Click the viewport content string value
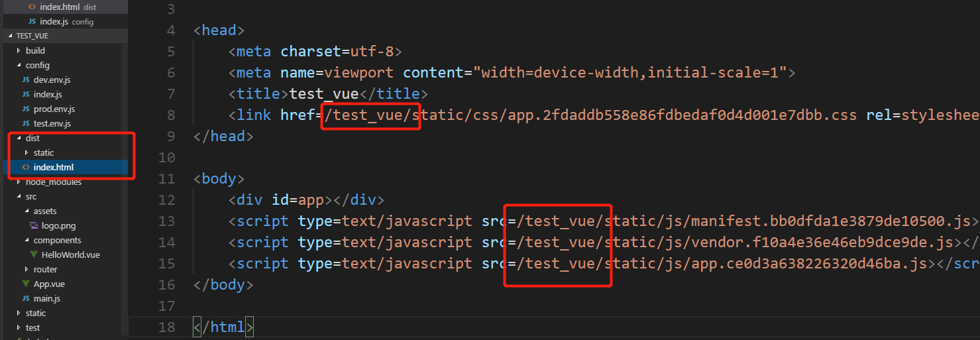The image size is (980, 340). [629, 72]
